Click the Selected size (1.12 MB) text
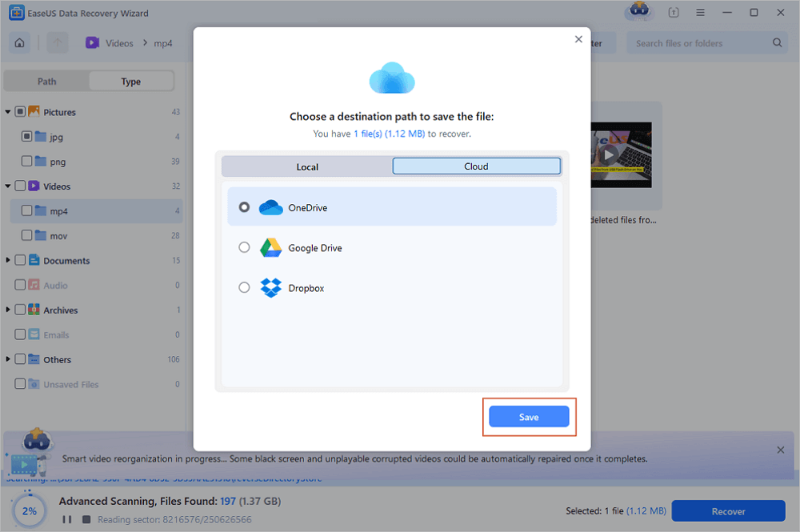Screen dimensions: 800x532 tap(646, 510)
